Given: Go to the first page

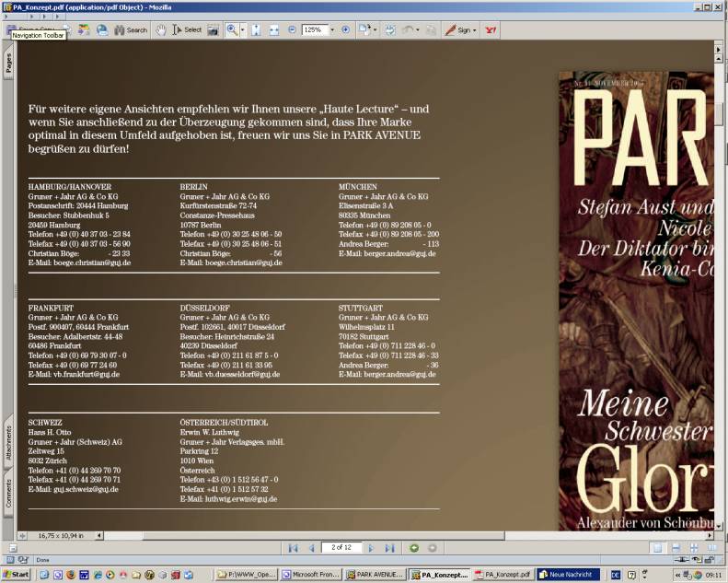Looking at the screenshot, I should pyautogui.click(x=293, y=548).
